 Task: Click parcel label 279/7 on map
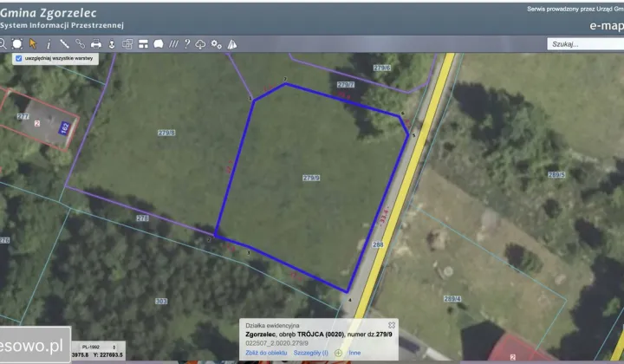(346, 85)
